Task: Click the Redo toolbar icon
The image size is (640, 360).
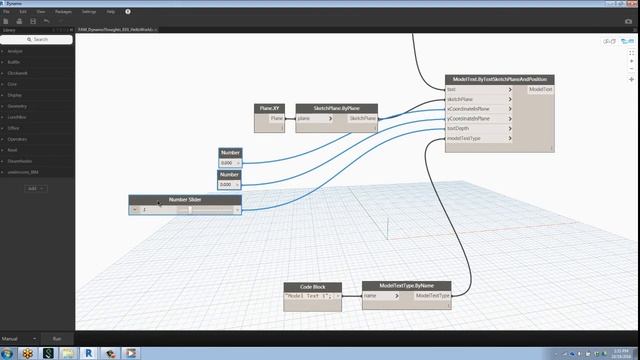Action: [x=60, y=21]
